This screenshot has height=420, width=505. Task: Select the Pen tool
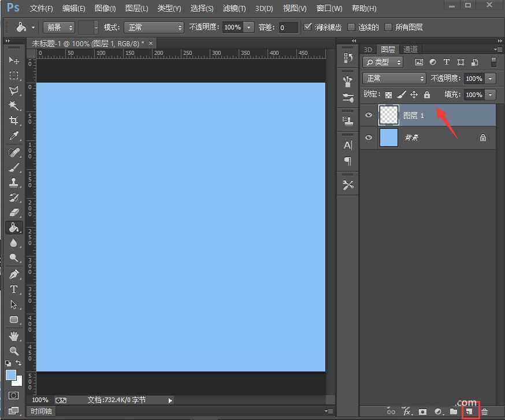(x=14, y=274)
